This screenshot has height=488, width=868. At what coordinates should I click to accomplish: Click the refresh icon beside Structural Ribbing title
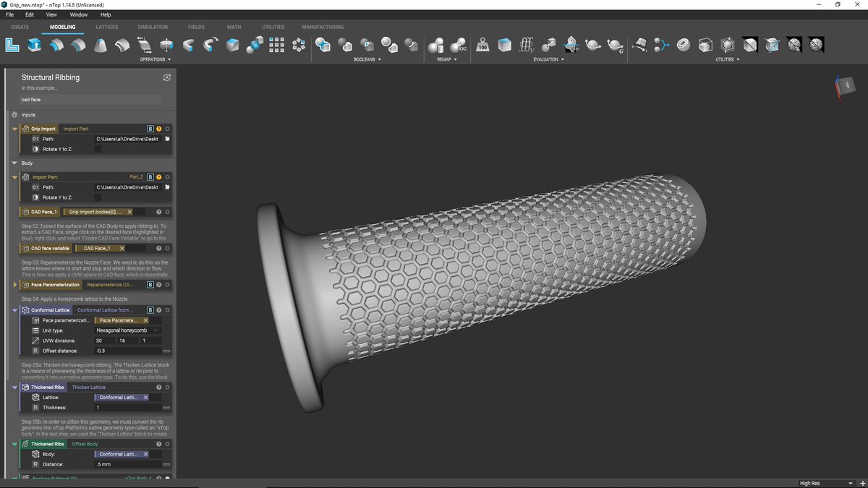tap(167, 77)
